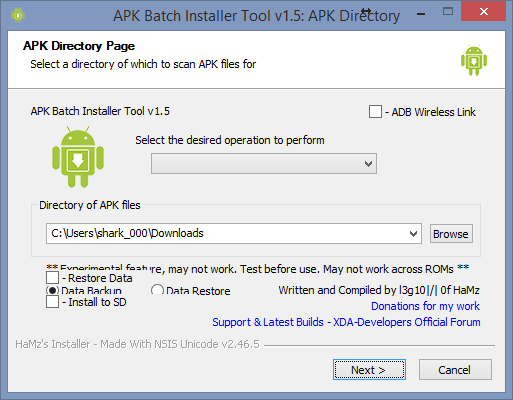Click the large green Android download logo
Viewport: 513px width, 400px height.
tap(78, 157)
